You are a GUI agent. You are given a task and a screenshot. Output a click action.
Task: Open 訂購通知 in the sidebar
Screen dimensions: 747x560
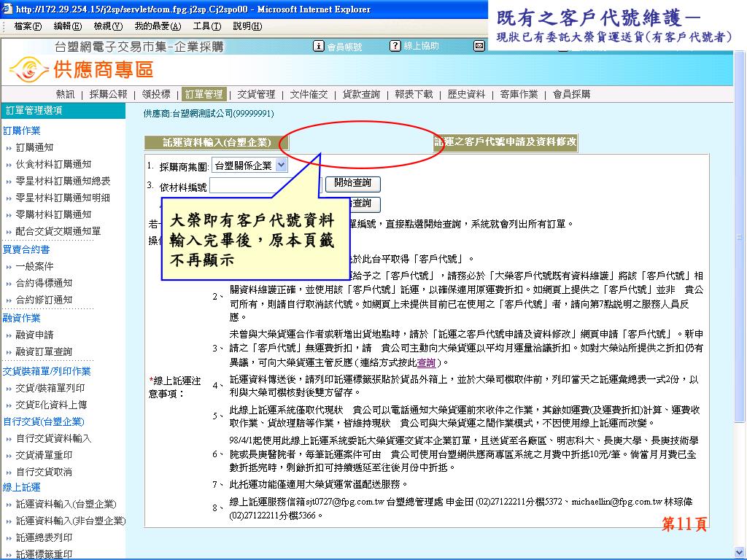[x=34, y=147]
